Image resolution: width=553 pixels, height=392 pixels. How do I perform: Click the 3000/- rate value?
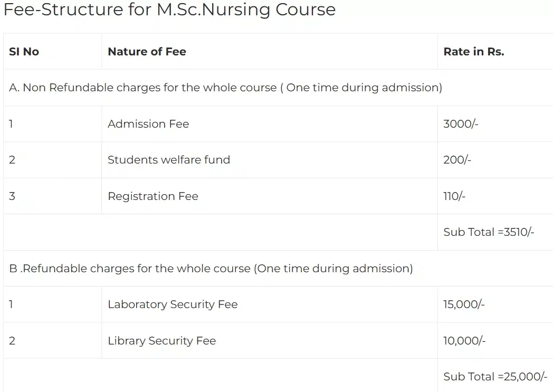pyautogui.click(x=461, y=124)
